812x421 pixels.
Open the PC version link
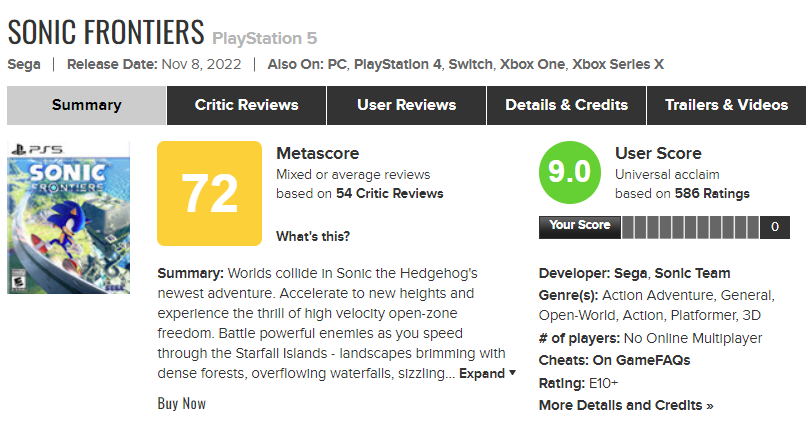point(333,65)
